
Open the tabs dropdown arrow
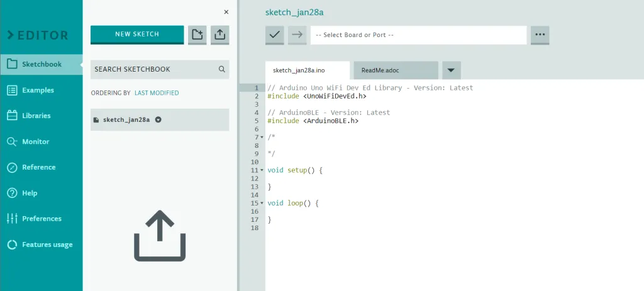pos(452,70)
